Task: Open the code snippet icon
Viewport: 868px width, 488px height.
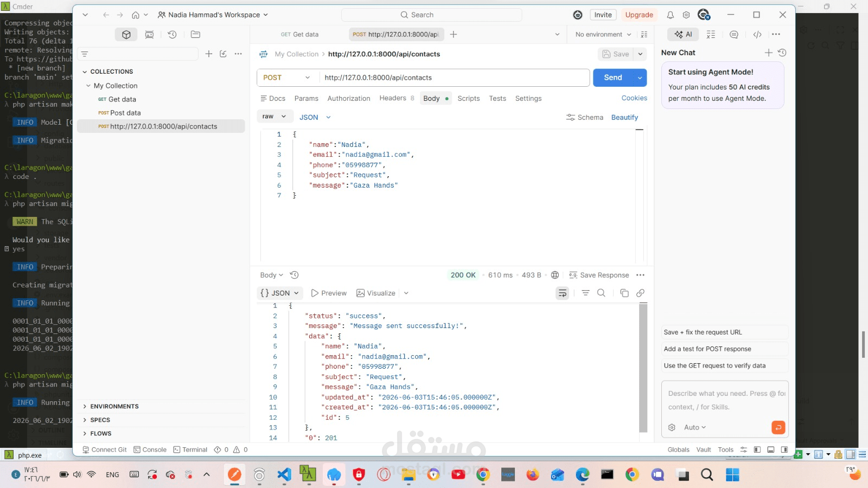Action: click(x=757, y=34)
